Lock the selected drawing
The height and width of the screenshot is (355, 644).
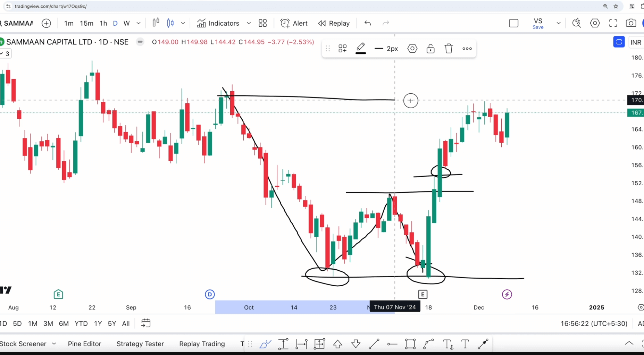point(430,49)
